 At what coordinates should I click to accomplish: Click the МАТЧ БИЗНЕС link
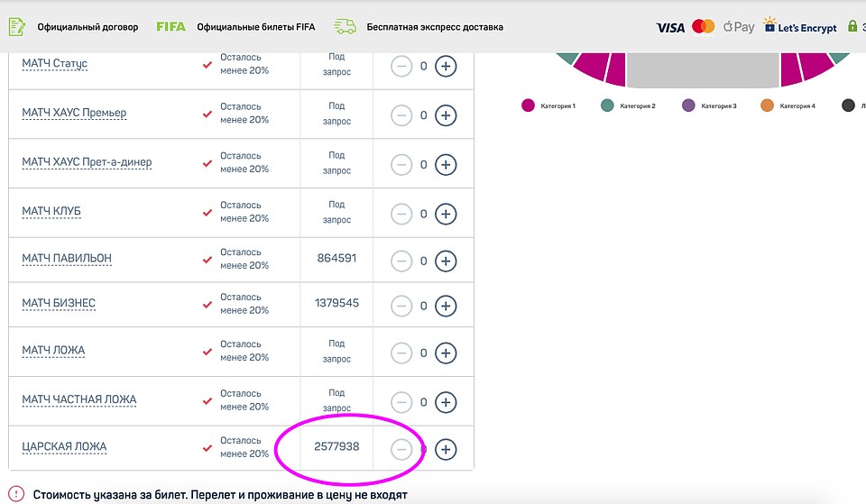coord(59,303)
